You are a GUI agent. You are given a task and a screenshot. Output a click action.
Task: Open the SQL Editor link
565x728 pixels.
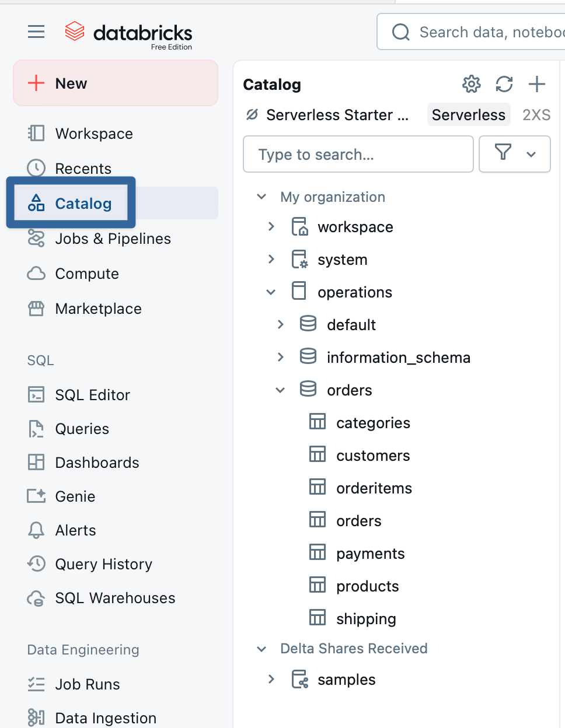click(93, 395)
